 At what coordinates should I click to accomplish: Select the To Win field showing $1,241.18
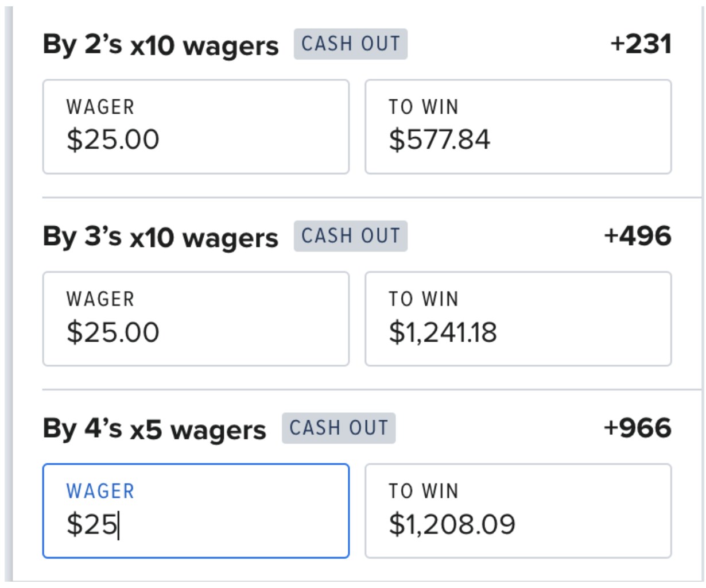click(x=518, y=319)
